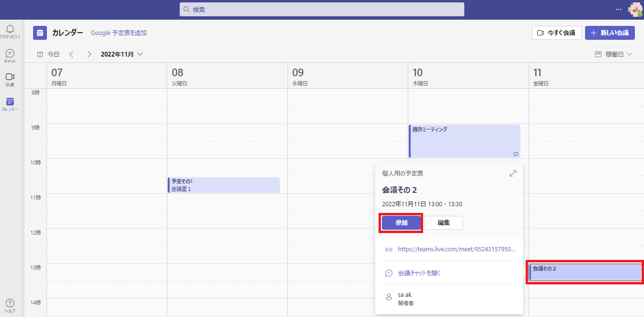Go to next week arrow

pyautogui.click(x=89, y=54)
